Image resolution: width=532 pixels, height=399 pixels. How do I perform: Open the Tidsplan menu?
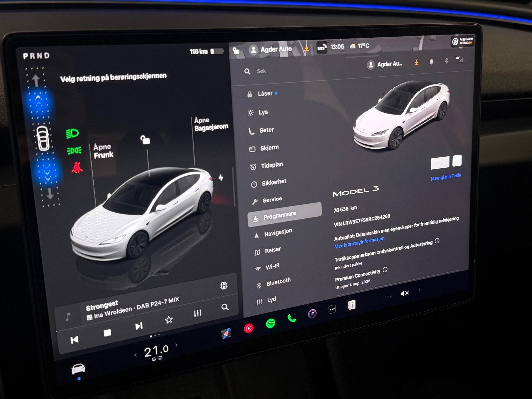point(267,166)
